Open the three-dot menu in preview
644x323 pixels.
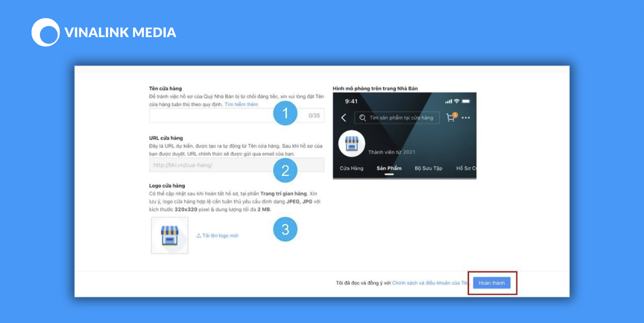(x=466, y=118)
